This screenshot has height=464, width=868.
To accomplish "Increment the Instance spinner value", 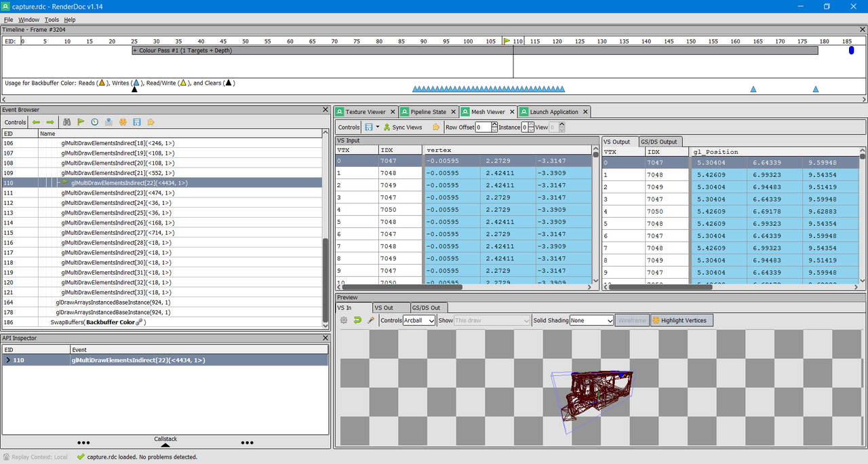I will [x=532, y=125].
